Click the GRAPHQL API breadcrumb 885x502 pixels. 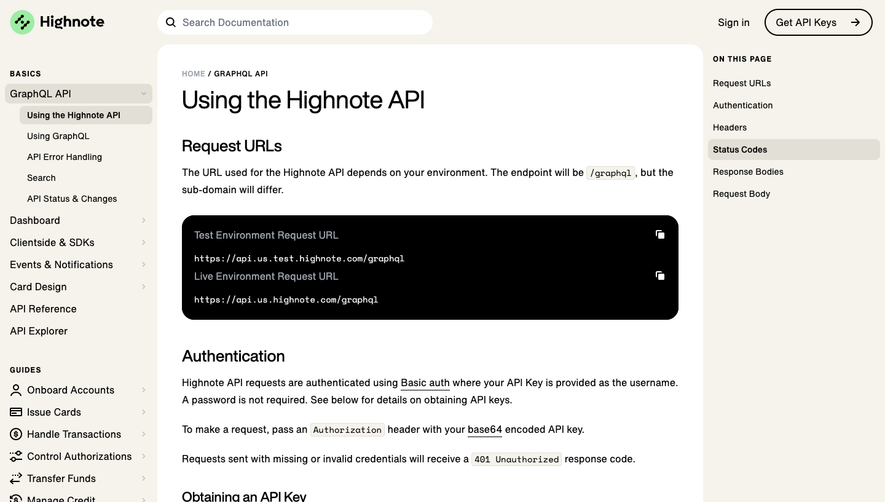(240, 73)
